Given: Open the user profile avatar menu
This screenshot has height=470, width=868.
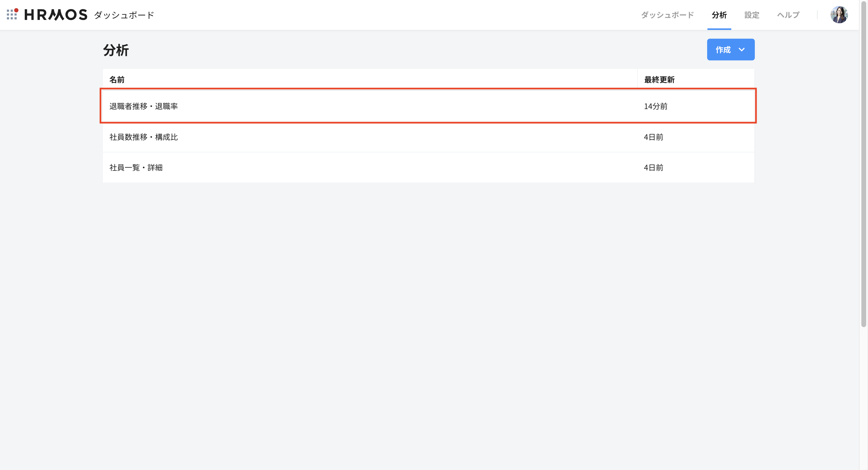Looking at the screenshot, I should click(x=839, y=15).
